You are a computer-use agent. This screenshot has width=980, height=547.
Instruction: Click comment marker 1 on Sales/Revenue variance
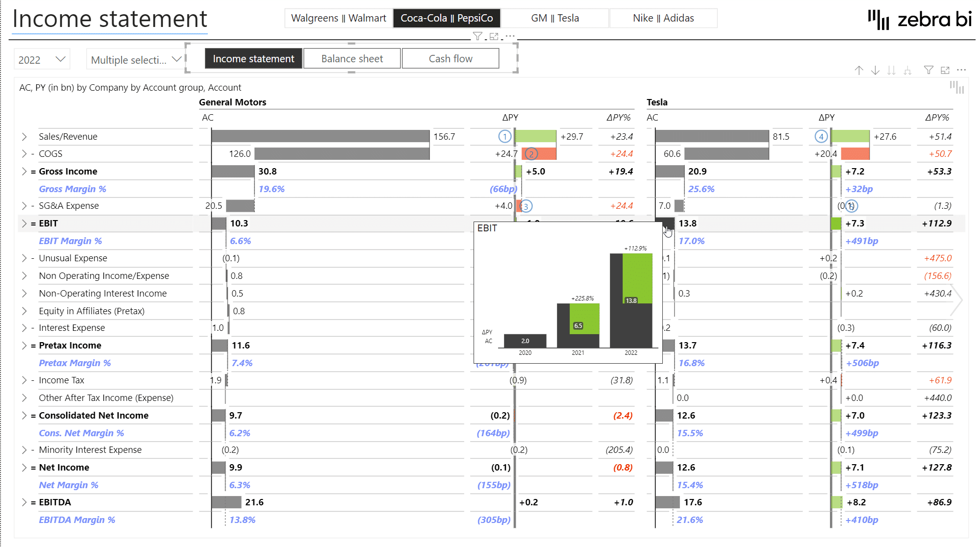tap(504, 136)
